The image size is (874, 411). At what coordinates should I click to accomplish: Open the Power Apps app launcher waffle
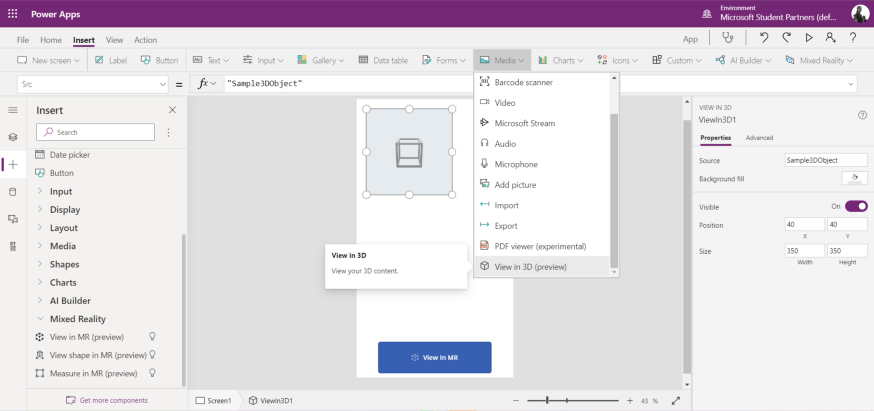[12, 14]
